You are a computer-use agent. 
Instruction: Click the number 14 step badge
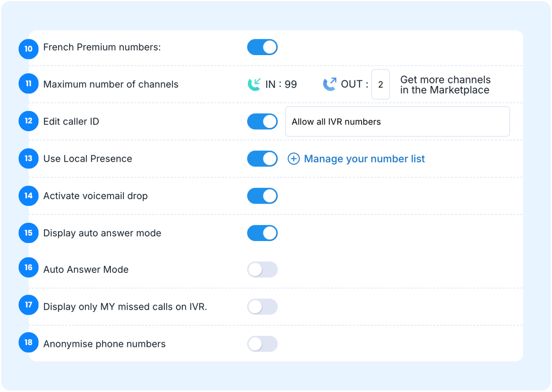[x=29, y=196]
